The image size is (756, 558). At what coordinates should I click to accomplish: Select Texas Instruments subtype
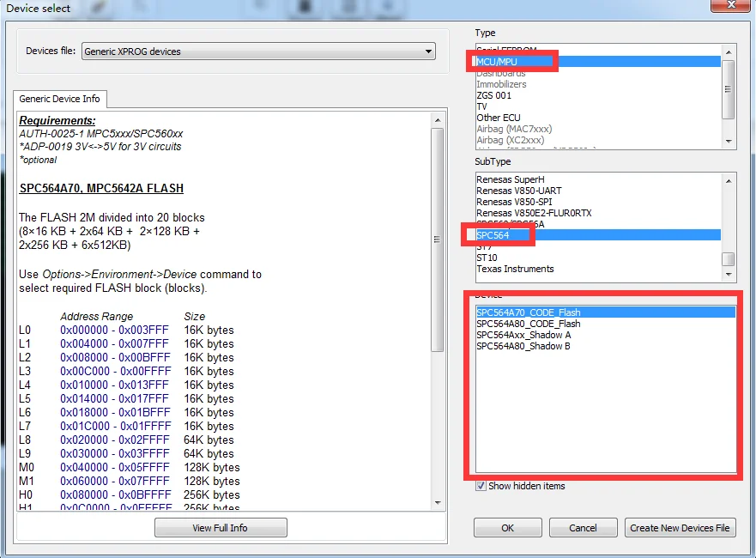(x=598, y=269)
